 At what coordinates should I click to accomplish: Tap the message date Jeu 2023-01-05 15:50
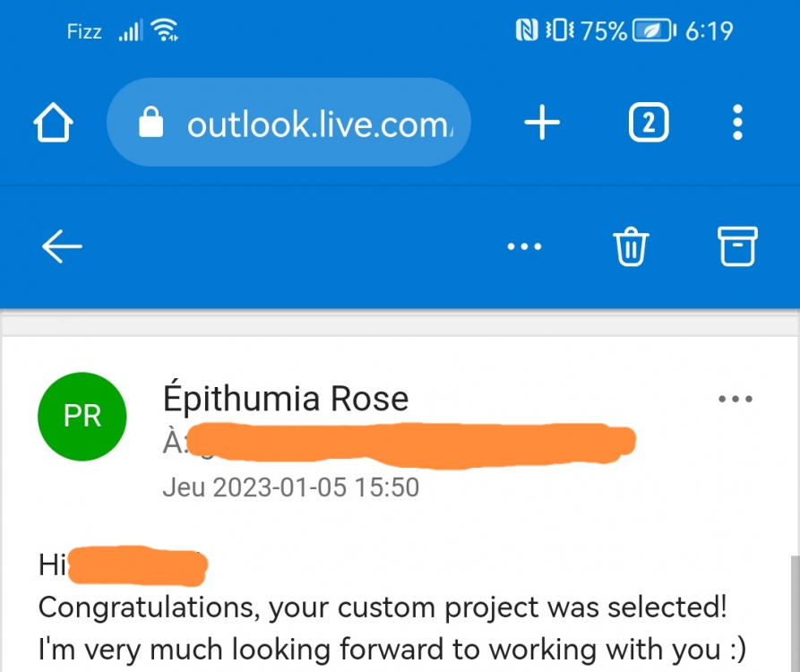point(291,487)
